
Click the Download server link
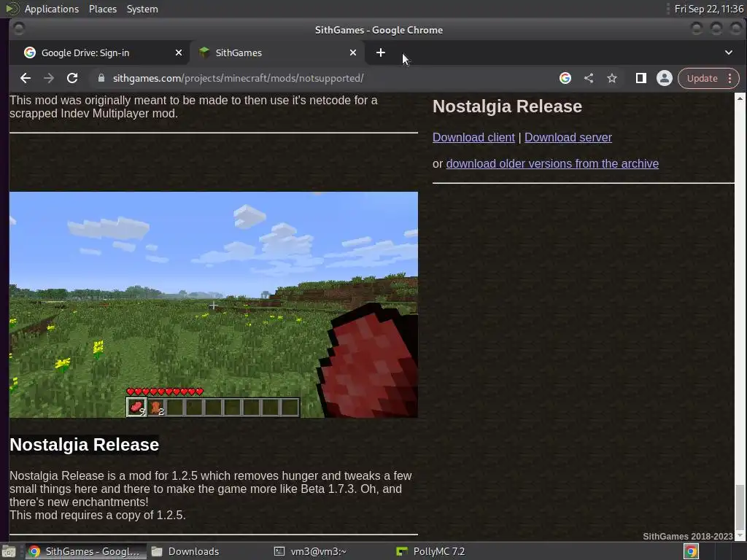coord(568,138)
